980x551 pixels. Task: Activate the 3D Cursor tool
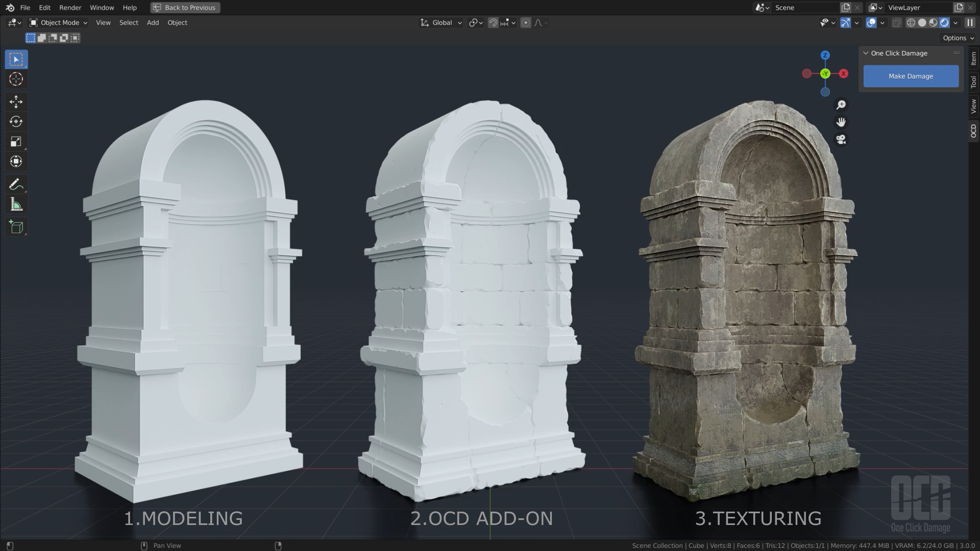[16, 79]
